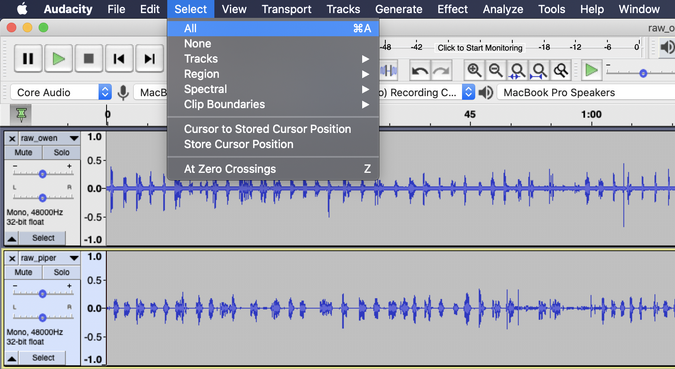Expand the Clip Boundaries submenu
This screenshot has height=369, width=675.
click(x=273, y=104)
